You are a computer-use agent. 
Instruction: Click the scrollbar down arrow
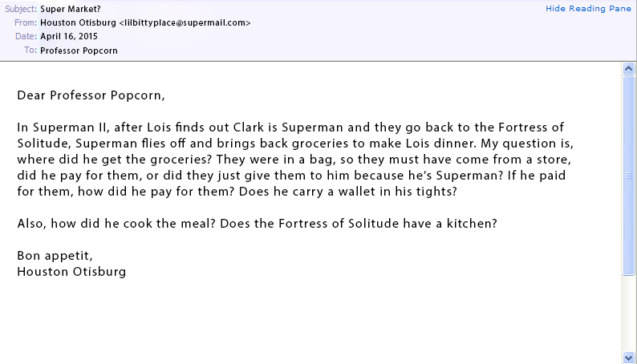629,357
